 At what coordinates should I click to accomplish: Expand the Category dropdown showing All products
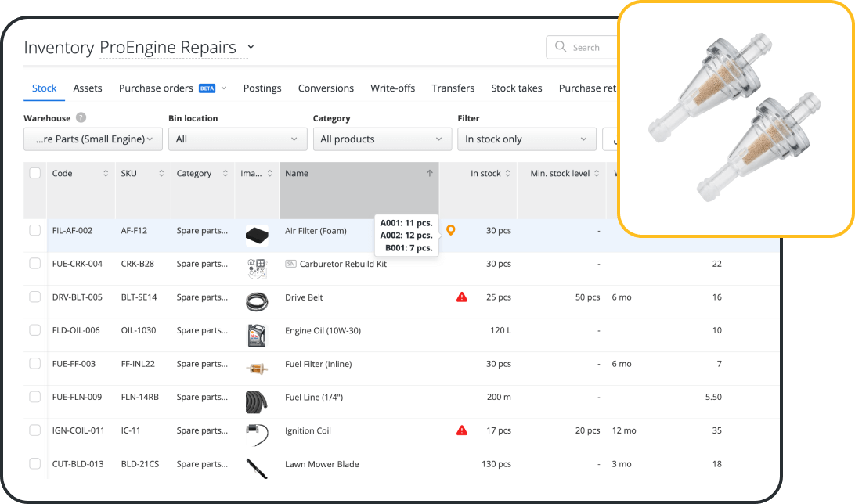[x=382, y=139]
